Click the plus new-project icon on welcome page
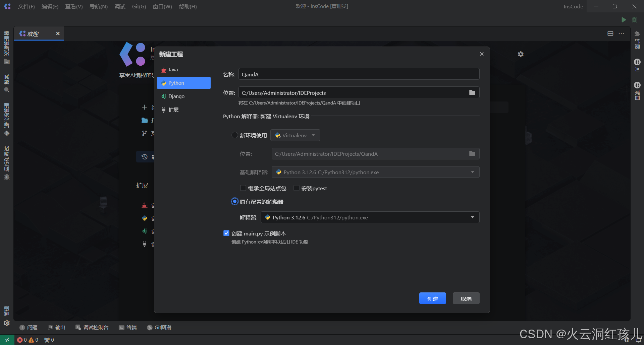This screenshot has width=644, height=345. (x=145, y=107)
